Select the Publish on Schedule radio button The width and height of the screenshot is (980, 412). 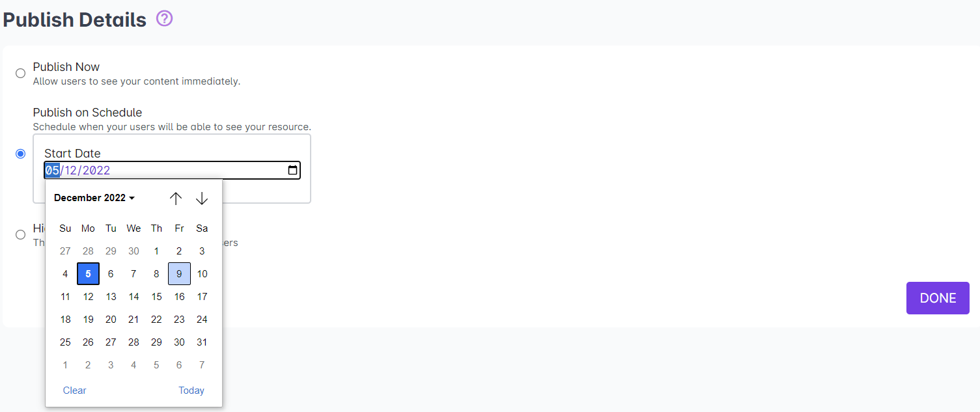click(x=21, y=154)
